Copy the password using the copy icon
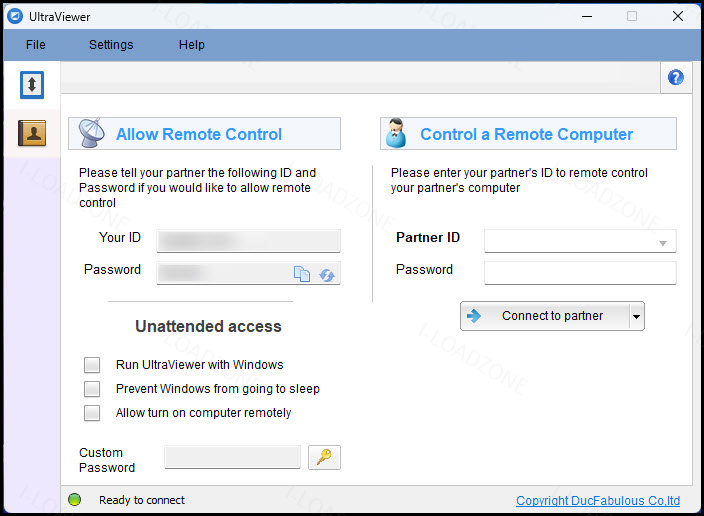 (302, 273)
